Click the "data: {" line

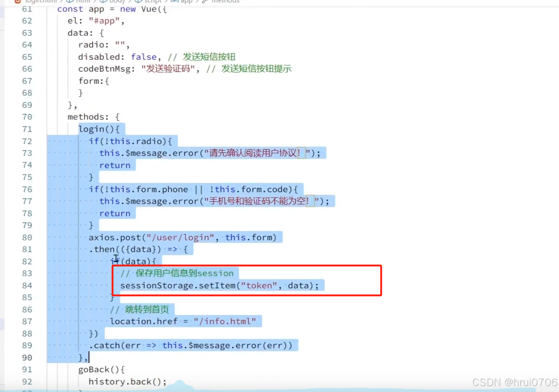pos(86,33)
